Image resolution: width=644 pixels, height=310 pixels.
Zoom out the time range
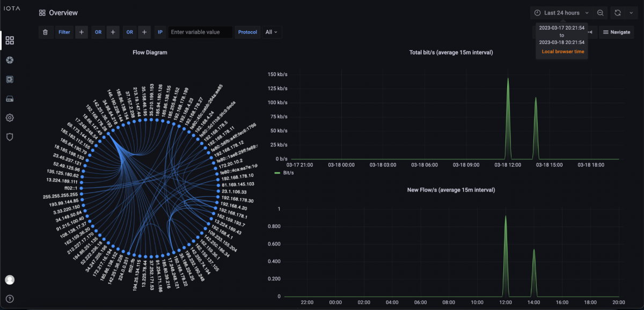coord(601,13)
